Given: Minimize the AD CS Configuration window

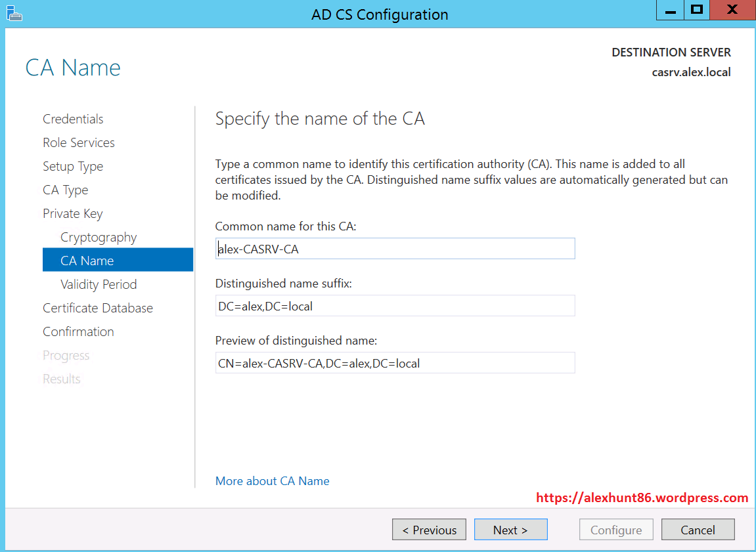Looking at the screenshot, I should (669, 11).
